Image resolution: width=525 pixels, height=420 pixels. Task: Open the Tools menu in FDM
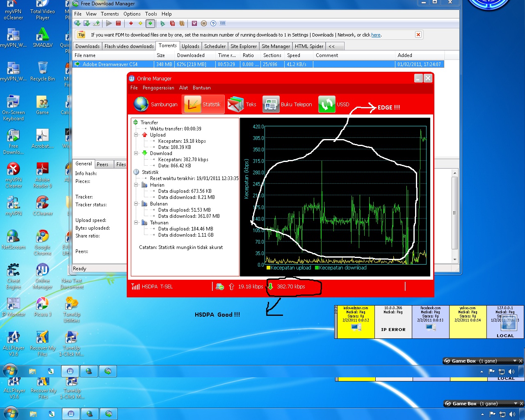[x=151, y=14]
